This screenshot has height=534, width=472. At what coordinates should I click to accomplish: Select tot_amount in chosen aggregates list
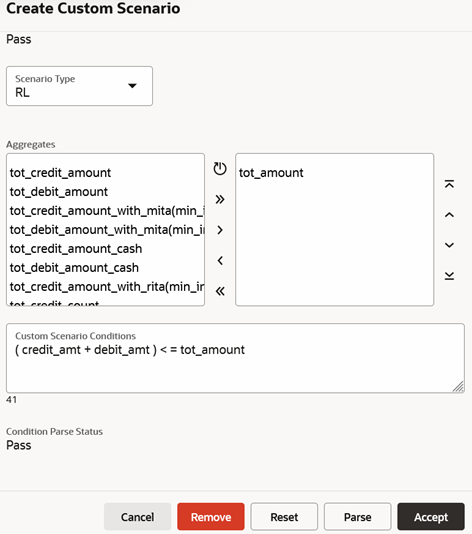click(x=271, y=173)
